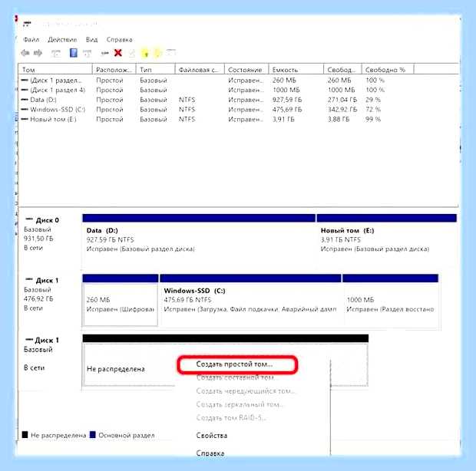Sort by the Тип column header

tap(155, 70)
